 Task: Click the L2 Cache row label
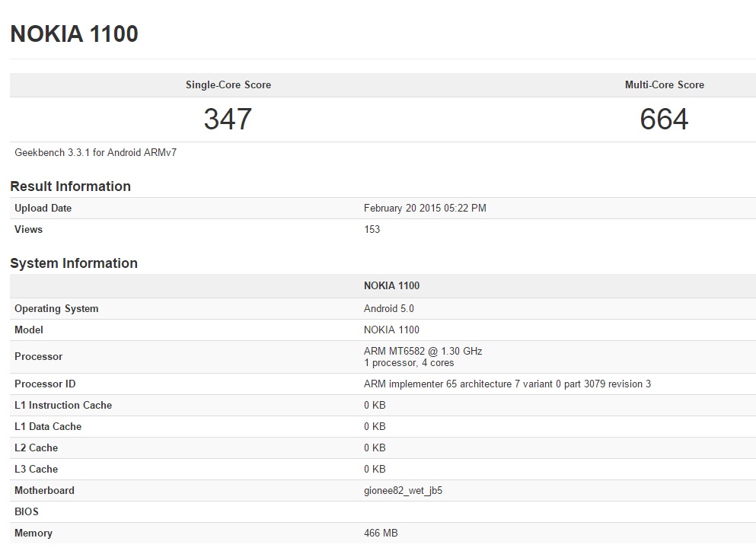[36, 447]
